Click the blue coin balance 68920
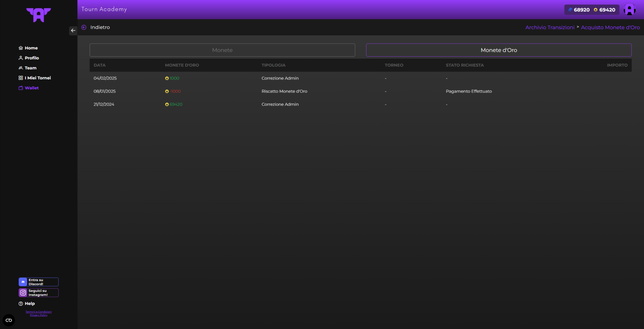Image resolution: width=644 pixels, height=329 pixels. 579,10
